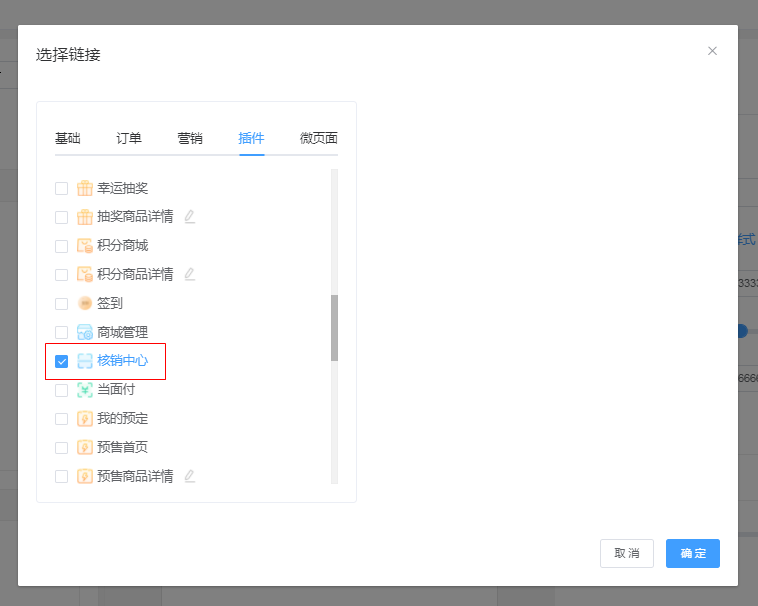Check the 预售首页 checkbox

[x=61, y=447]
